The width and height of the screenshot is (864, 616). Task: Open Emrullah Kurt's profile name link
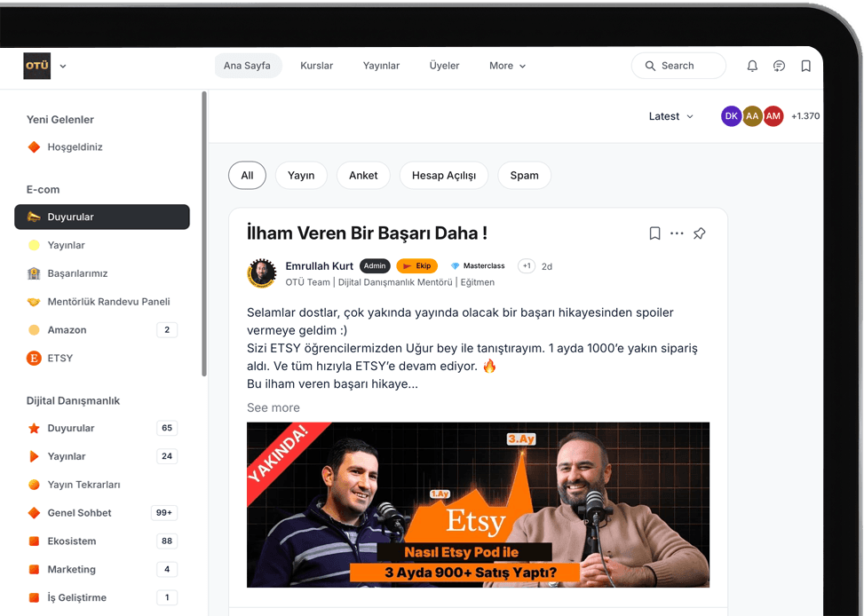click(319, 266)
